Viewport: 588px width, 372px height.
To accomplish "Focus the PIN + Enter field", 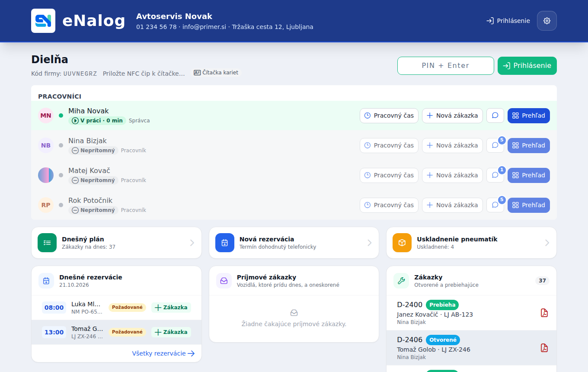I will click(x=446, y=66).
